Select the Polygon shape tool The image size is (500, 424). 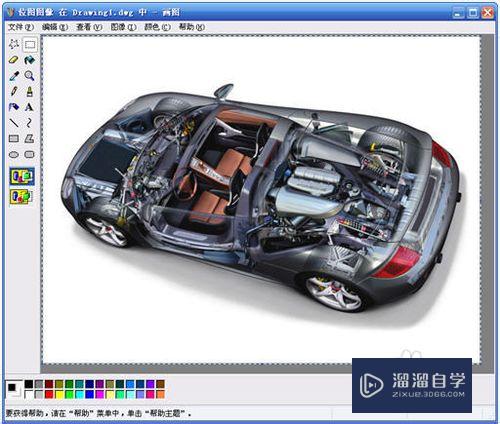tap(29, 138)
